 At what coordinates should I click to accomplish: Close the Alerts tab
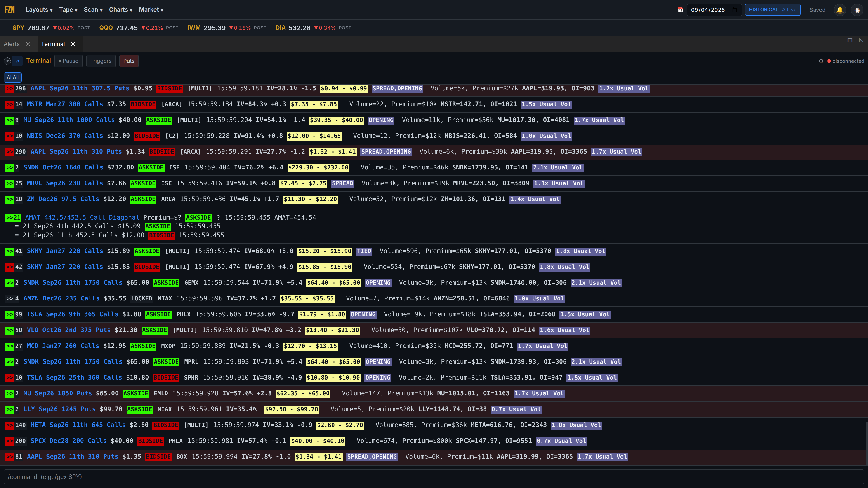click(28, 44)
